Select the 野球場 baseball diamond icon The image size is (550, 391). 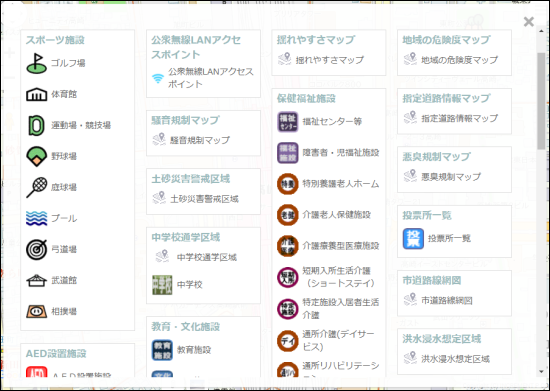pyautogui.click(x=36, y=156)
